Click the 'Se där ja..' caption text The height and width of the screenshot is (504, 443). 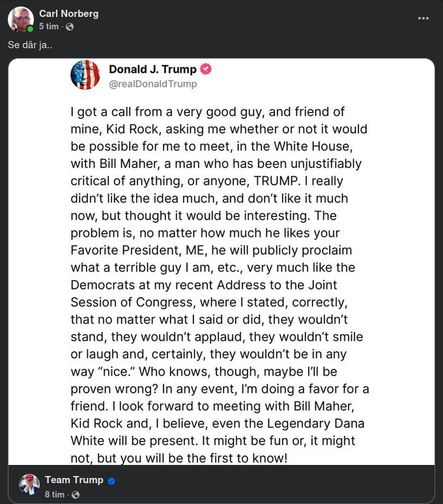click(x=30, y=45)
